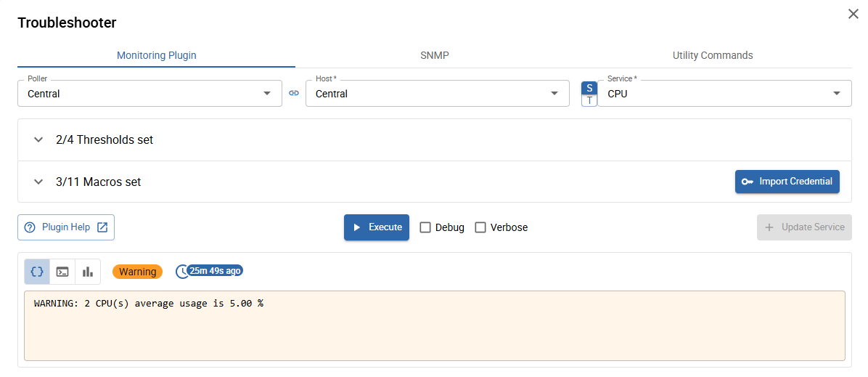Enable the Verbose checkbox
Viewport: 868px width, 377px height.
(480, 227)
